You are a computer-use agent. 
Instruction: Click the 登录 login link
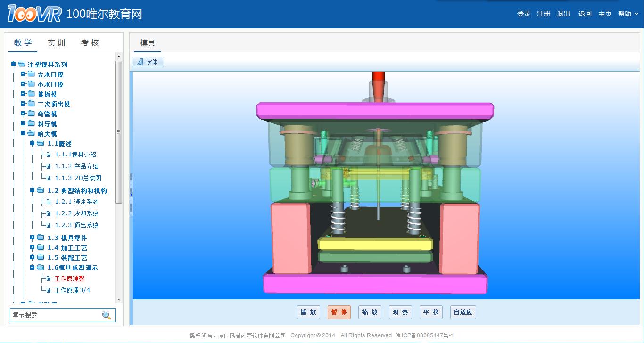(523, 14)
